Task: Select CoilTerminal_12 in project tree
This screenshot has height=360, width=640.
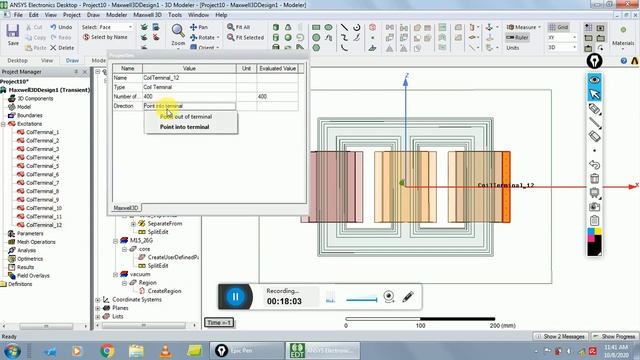Action: [x=44, y=225]
